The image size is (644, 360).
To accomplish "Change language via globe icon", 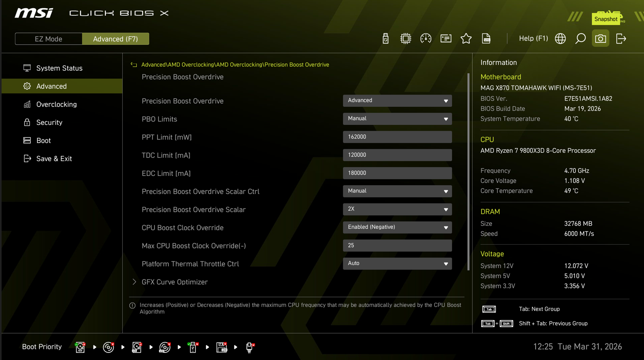I will (560, 39).
